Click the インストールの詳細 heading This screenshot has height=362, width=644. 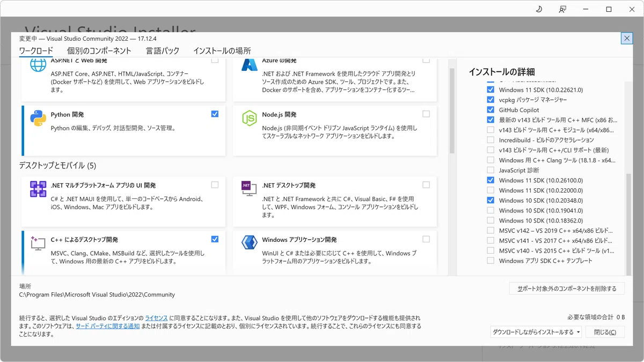[502, 72]
